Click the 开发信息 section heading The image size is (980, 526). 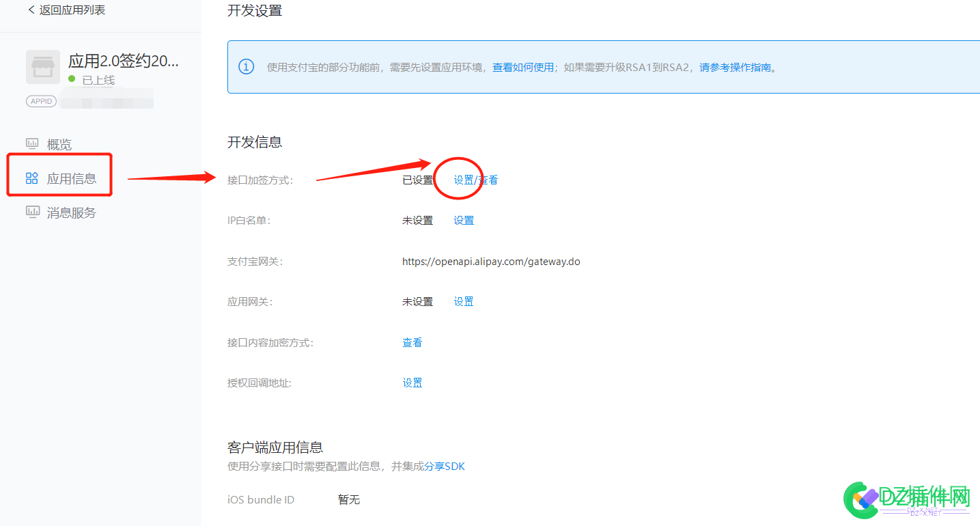[x=255, y=142]
